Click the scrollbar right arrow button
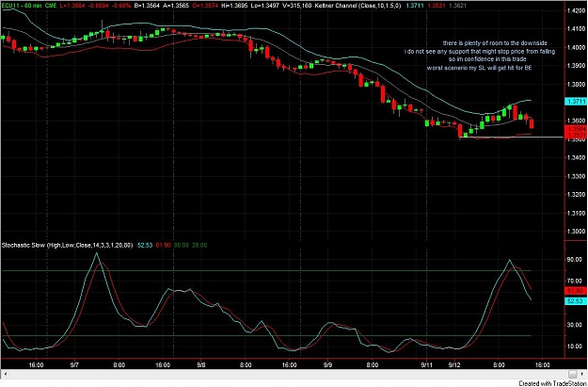 click(583, 374)
